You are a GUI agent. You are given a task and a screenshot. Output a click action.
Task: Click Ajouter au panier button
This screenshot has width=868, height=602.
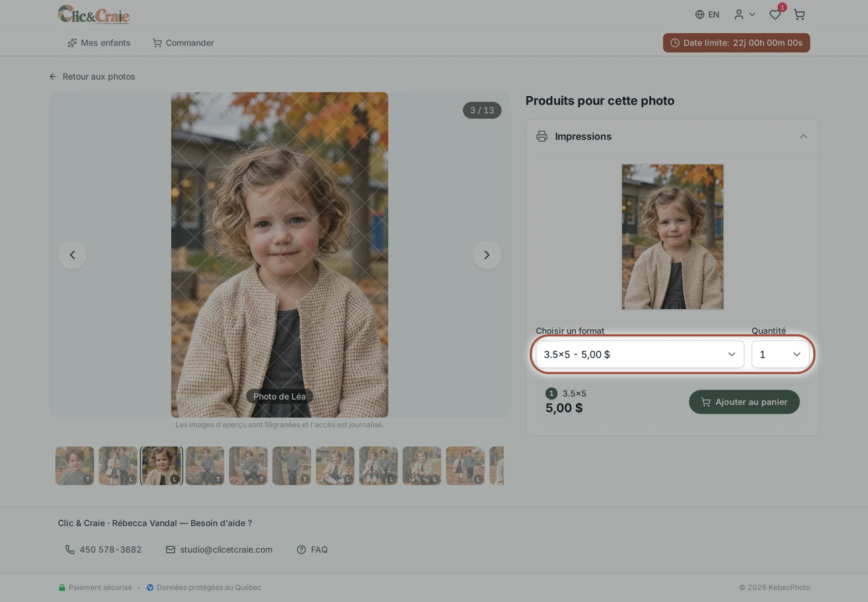[x=744, y=402]
